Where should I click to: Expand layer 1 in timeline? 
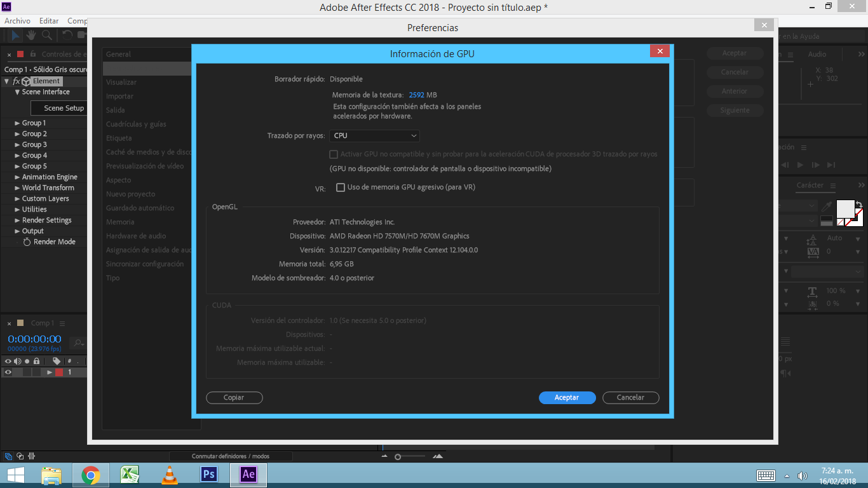pyautogui.click(x=50, y=372)
